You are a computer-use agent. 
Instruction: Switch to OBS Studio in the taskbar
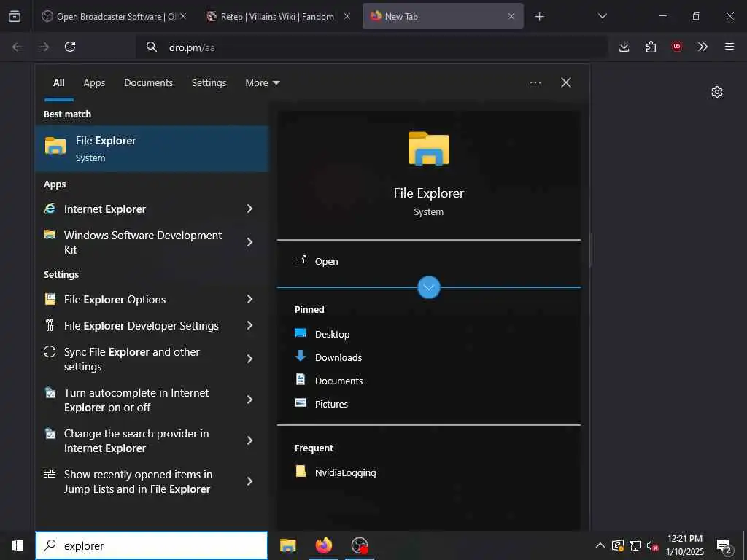[360, 545]
